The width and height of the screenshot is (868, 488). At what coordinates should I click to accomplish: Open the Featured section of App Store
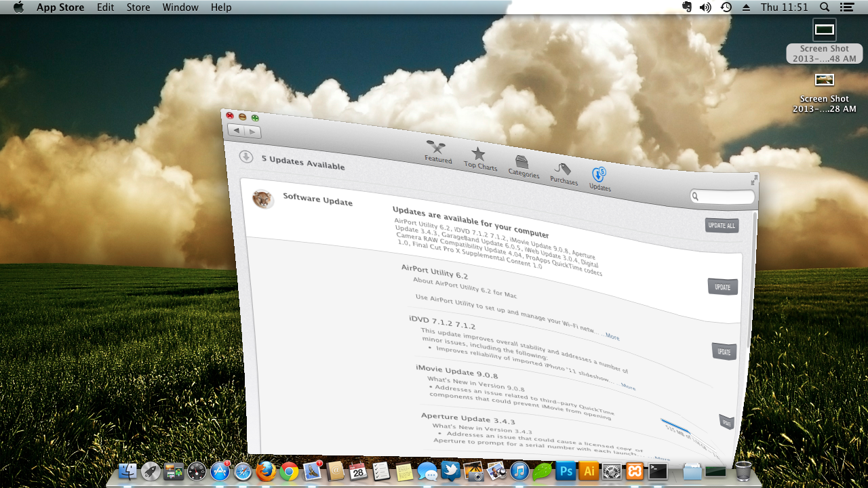coord(437,152)
